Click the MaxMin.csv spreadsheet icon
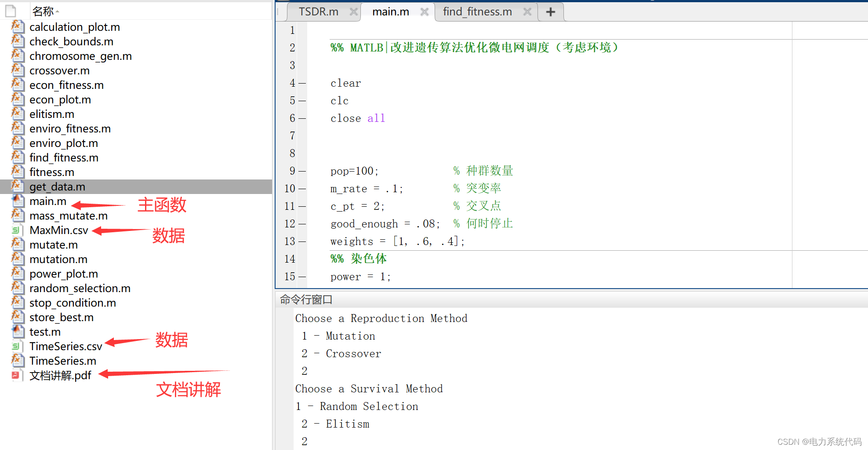 tap(18, 230)
